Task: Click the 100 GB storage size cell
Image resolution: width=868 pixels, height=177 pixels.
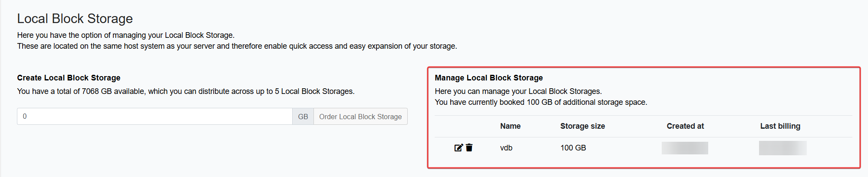Action: pos(573,148)
